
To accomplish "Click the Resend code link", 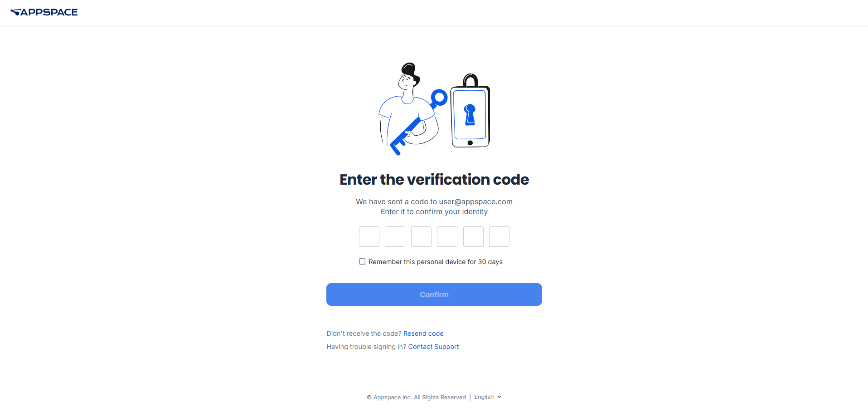I will tap(423, 334).
